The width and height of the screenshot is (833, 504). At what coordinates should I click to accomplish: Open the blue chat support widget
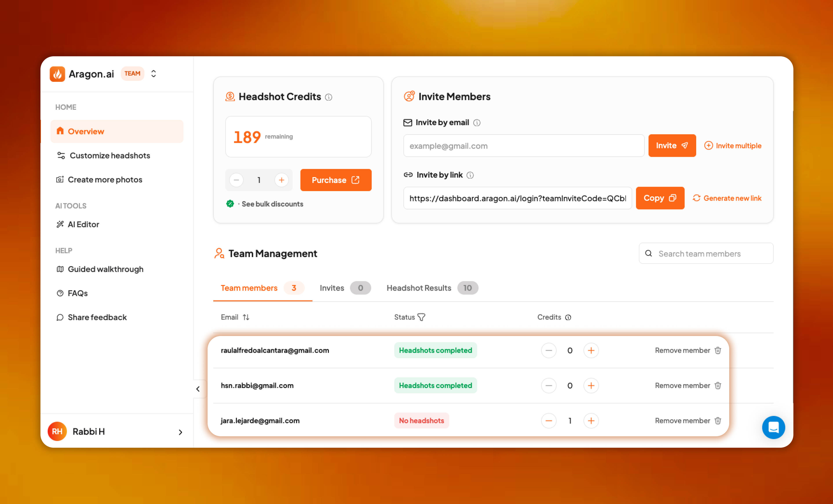pyautogui.click(x=773, y=428)
